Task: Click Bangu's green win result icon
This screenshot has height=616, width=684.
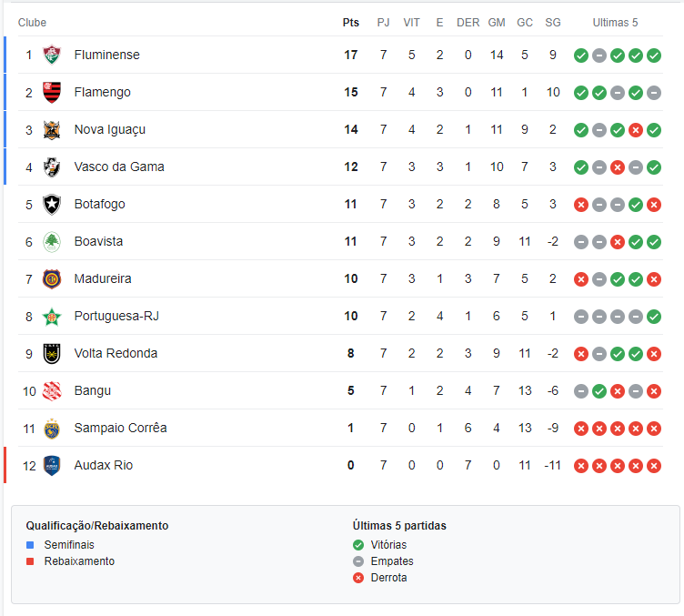Action: tap(599, 391)
